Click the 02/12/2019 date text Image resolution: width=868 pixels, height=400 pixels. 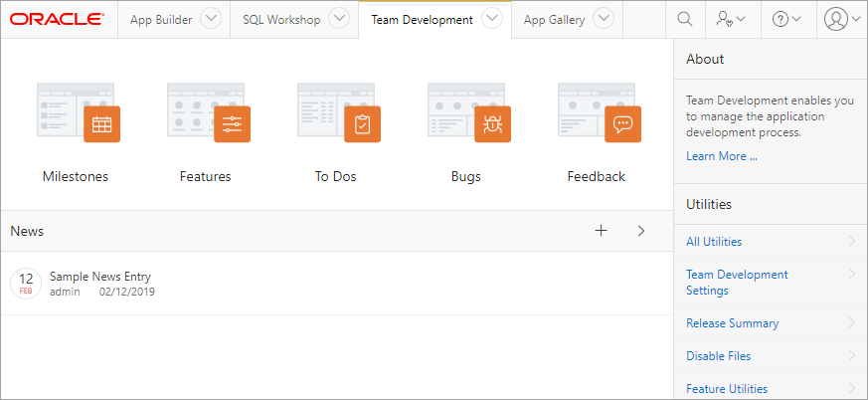coord(126,292)
